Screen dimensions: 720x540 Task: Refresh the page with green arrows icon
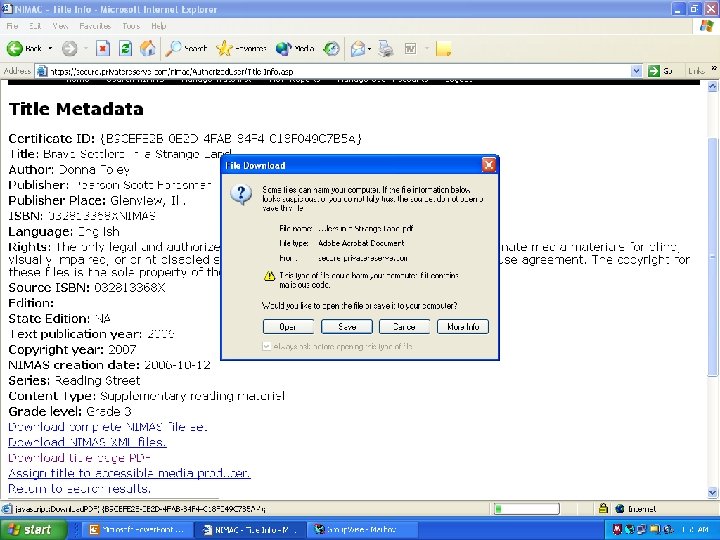[x=125, y=48]
